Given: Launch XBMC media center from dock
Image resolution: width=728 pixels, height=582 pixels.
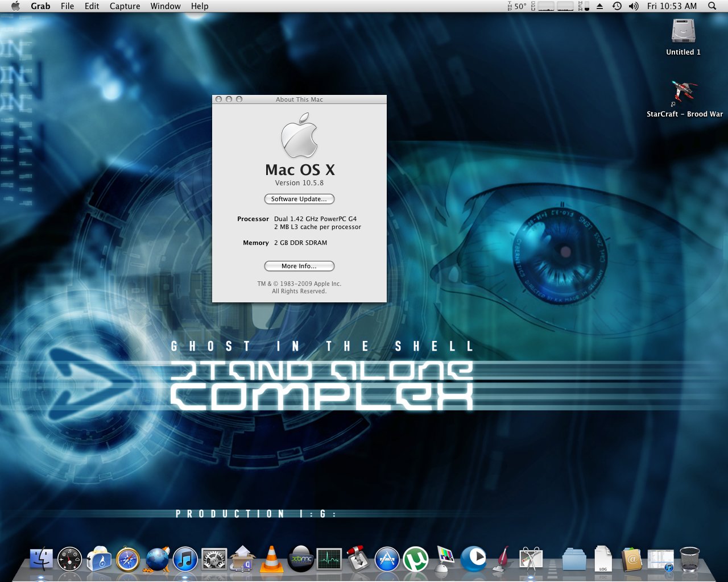Looking at the screenshot, I should click(x=301, y=560).
